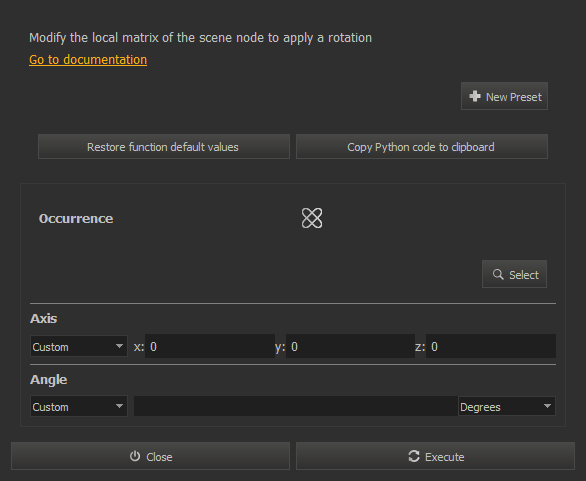
Task: Open the Axis Custom dropdown
Action: coord(78,346)
